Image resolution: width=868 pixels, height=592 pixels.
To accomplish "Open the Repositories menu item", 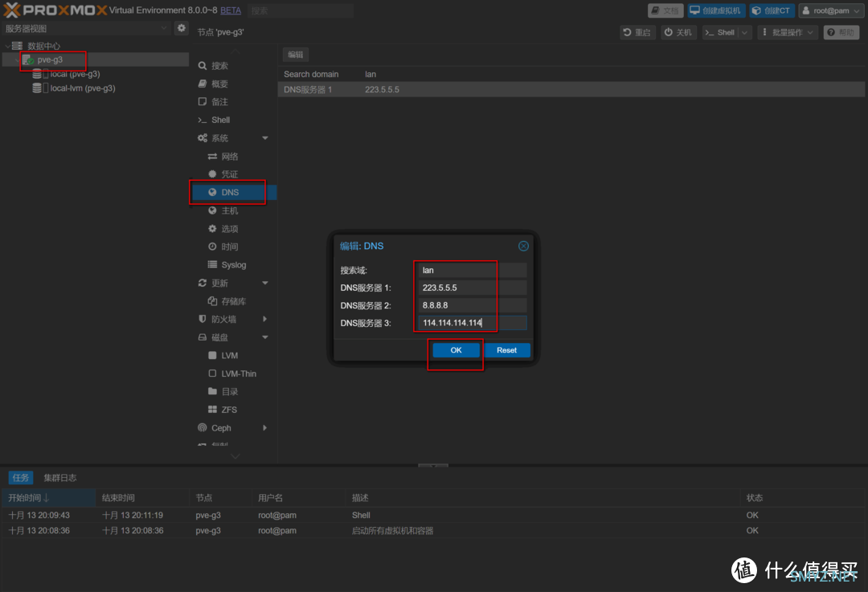I will coord(232,301).
